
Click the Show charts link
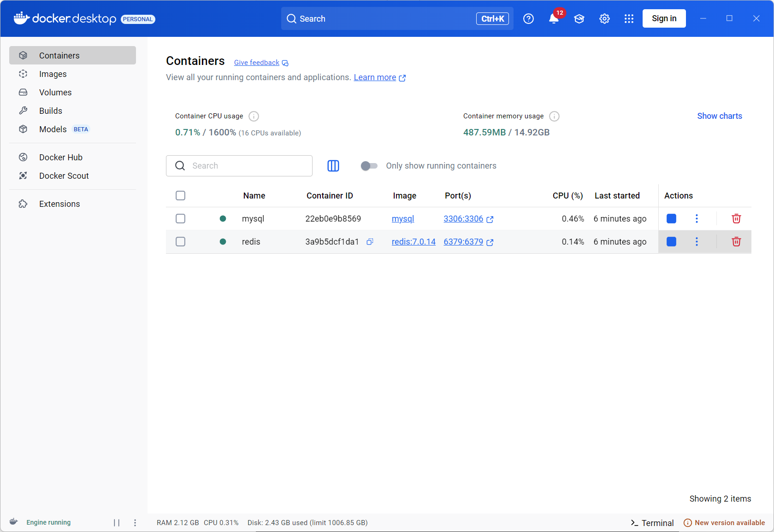coord(719,116)
